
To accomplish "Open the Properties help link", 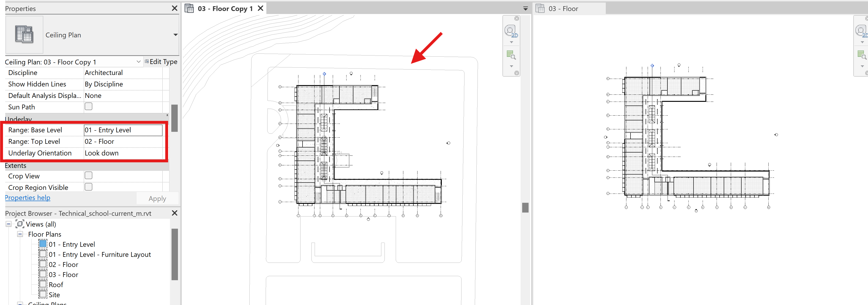I will tap(28, 198).
